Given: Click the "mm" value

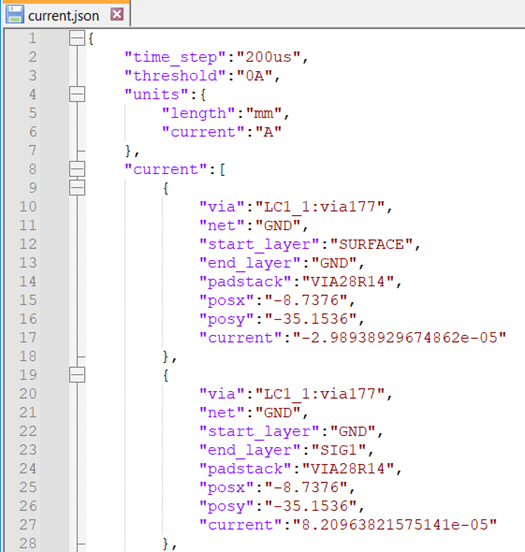Looking at the screenshot, I should 264,113.
